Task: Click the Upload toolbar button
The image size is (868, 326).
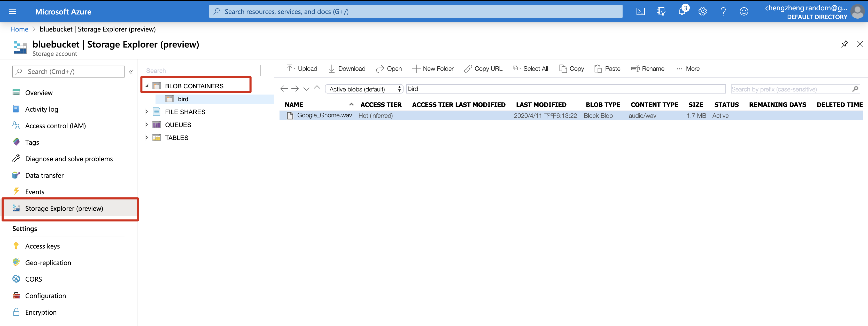Action: pyautogui.click(x=302, y=69)
